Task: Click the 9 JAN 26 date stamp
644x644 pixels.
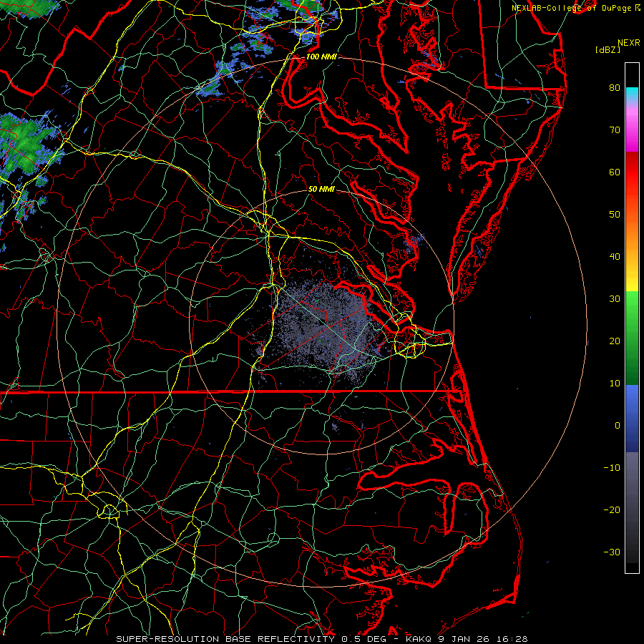Action: coord(465,639)
